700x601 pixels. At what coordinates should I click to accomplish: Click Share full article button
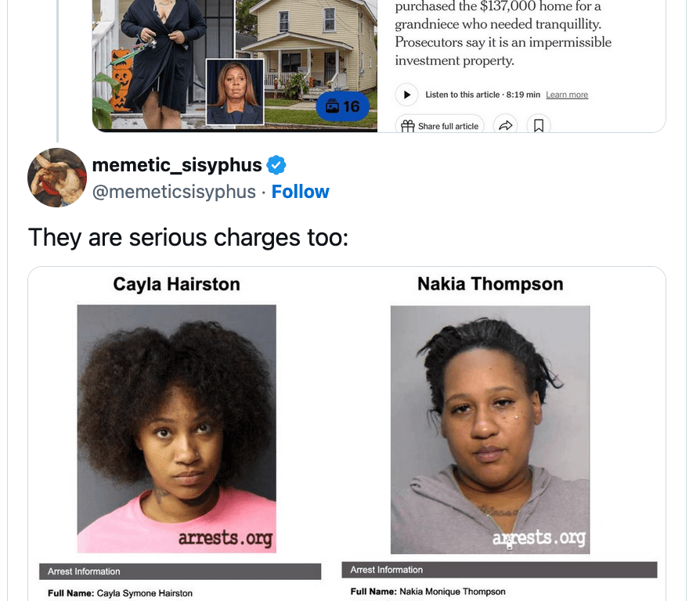coord(440,125)
